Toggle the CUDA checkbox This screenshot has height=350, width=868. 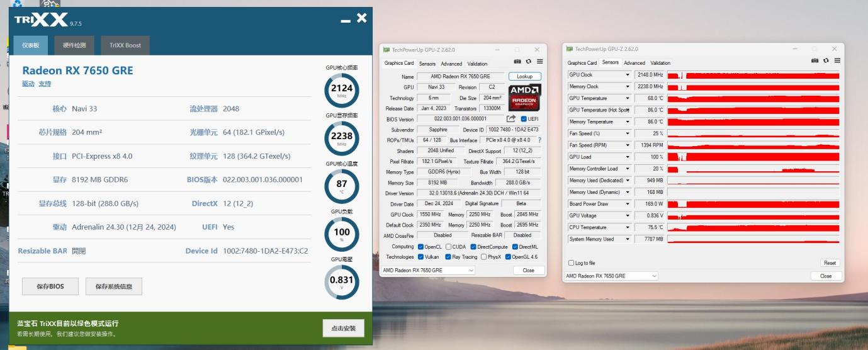447,247
